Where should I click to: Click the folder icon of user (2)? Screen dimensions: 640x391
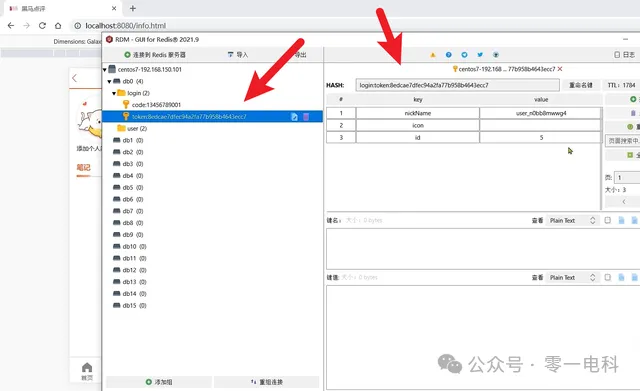121,128
